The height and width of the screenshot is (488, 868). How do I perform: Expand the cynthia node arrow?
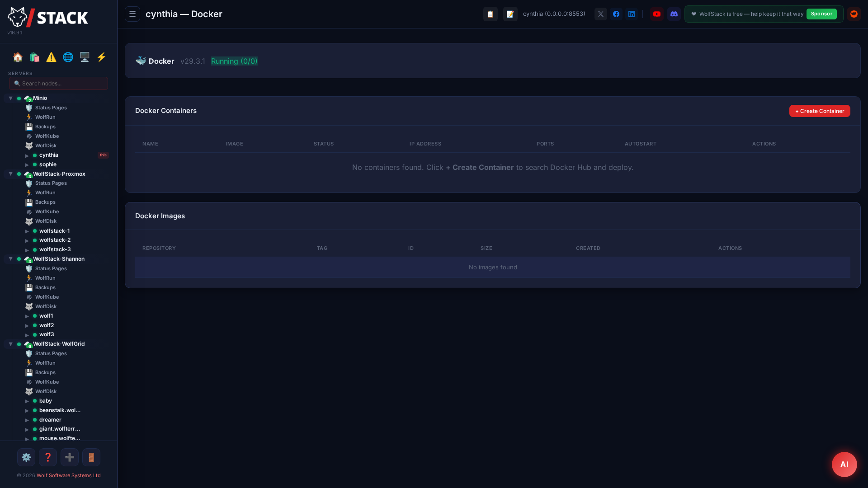(27, 155)
